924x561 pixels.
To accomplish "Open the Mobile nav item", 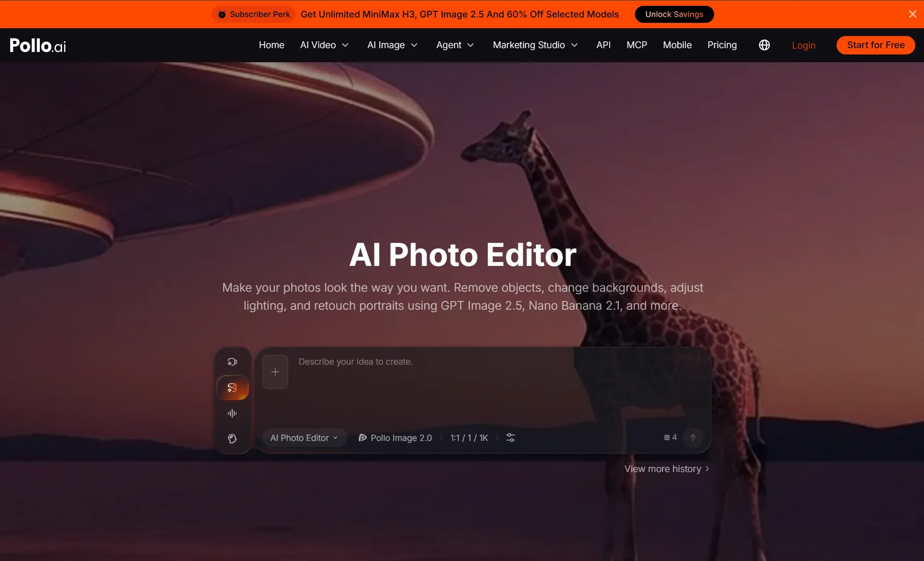I will click(x=677, y=45).
